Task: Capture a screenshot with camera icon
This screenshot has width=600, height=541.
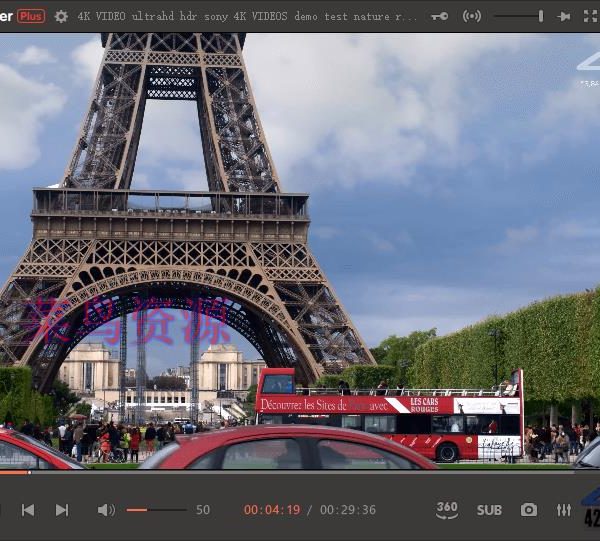Action: [x=529, y=510]
